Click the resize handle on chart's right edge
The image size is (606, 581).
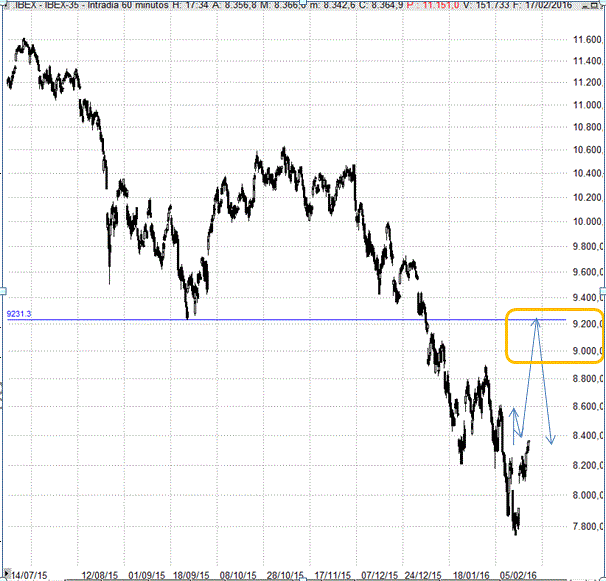[603, 291]
